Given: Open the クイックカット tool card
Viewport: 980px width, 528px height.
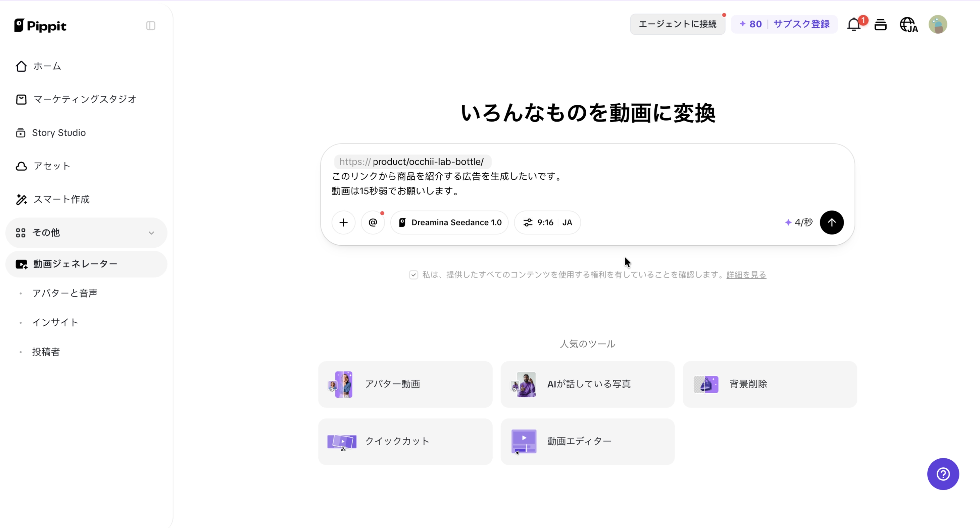Looking at the screenshot, I should pyautogui.click(x=405, y=441).
